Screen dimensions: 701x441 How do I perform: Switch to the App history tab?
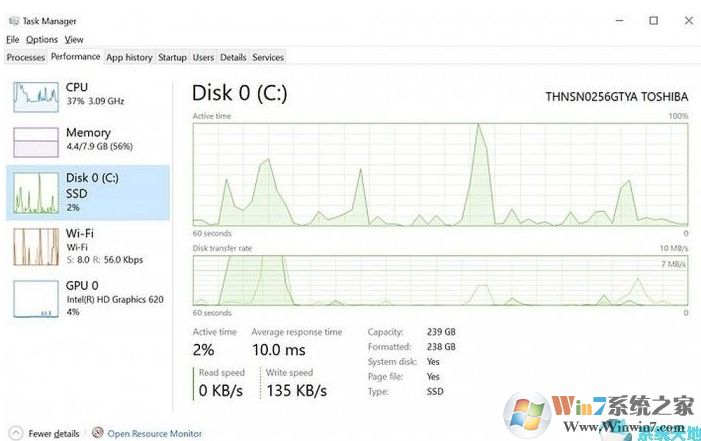129,58
